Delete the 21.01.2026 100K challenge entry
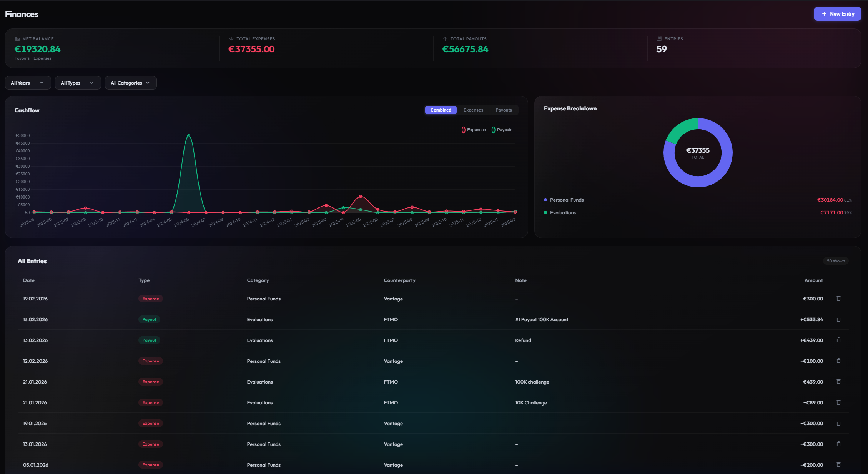This screenshot has height=474, width=868. 838,382
